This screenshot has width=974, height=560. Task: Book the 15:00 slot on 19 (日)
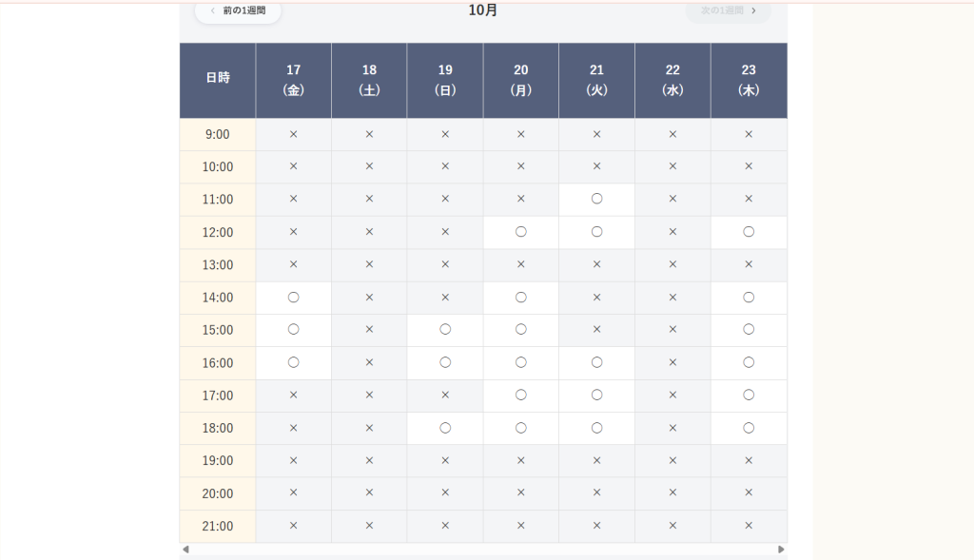tap(445, 330)
